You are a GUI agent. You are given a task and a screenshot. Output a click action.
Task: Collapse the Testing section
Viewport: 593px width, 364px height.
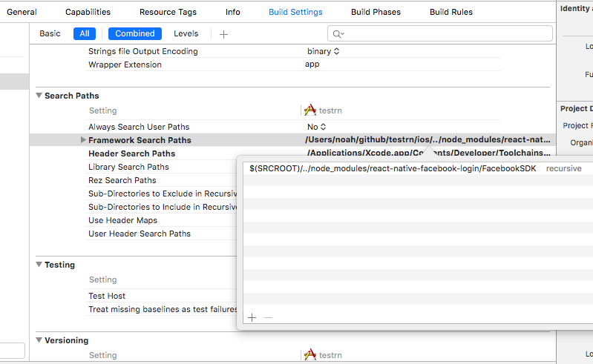39,265
